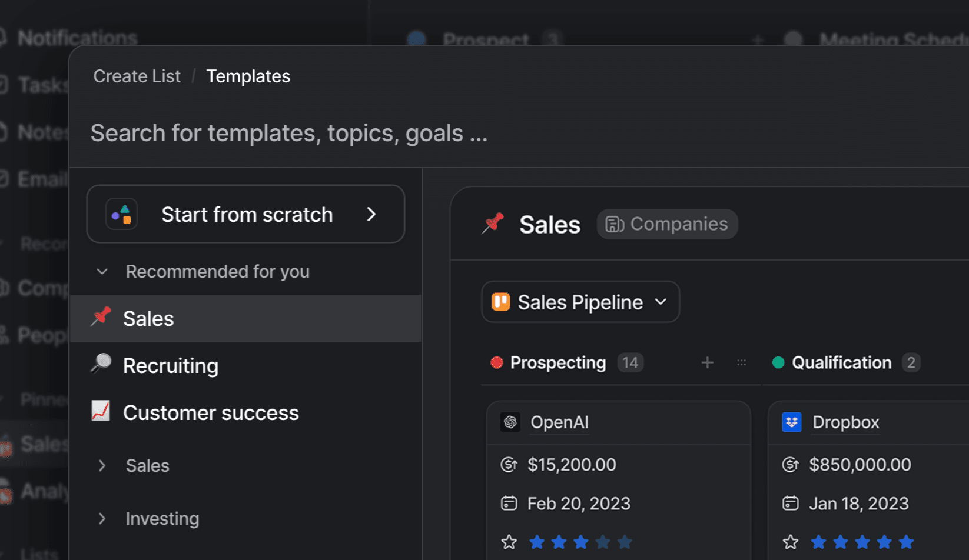Click the drag handle icon beside Prospecting
969x560 pixels.
[x=741, y=363]
